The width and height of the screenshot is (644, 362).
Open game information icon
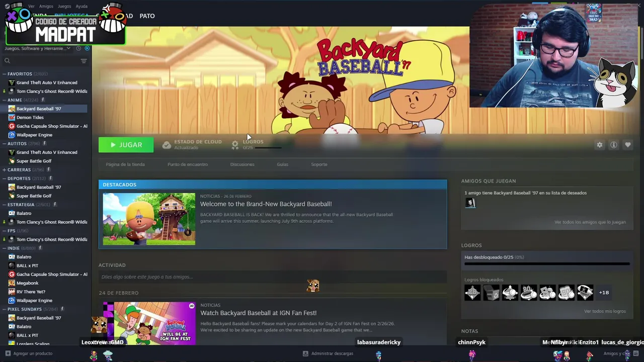(x=613, y=145)
